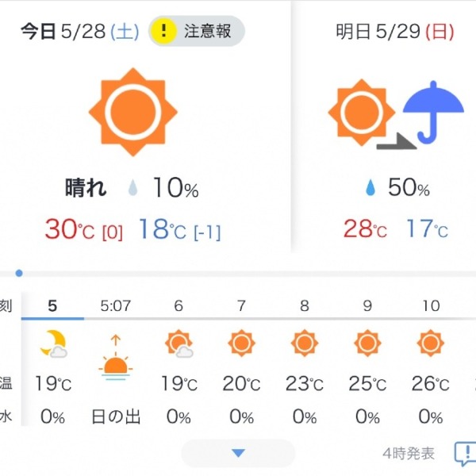Open tomorrow 5/29 forecast card
The height and width of the screenshot is (476, 476).
(384, 126)
